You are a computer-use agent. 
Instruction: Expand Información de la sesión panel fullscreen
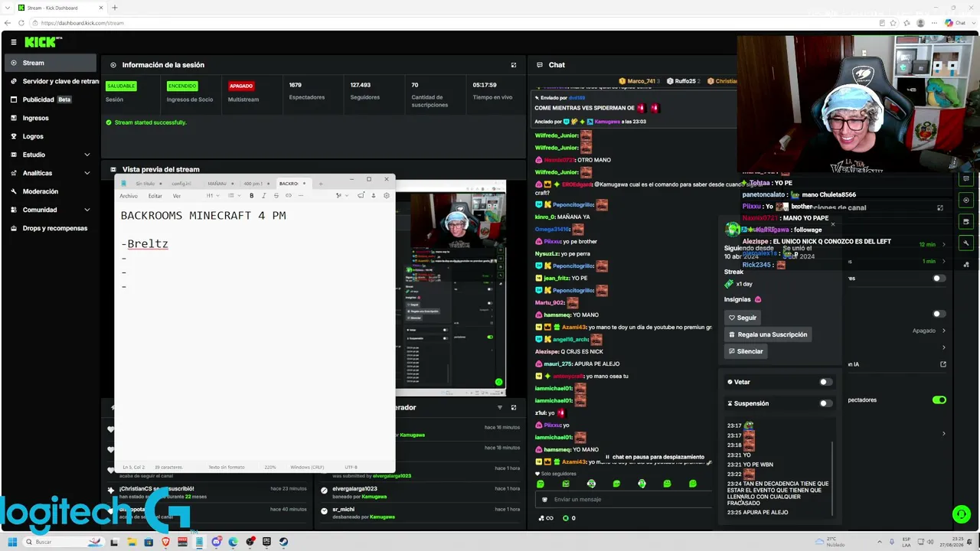(514, 65)
